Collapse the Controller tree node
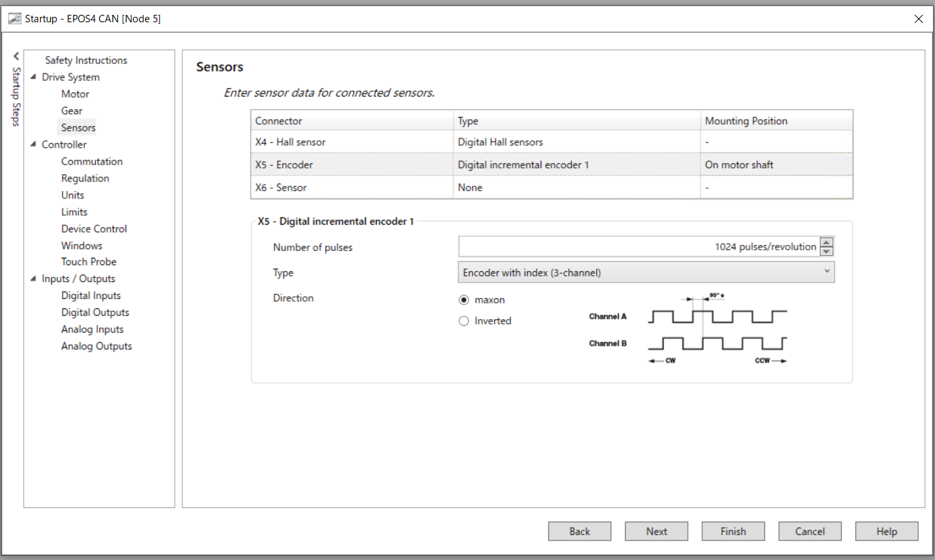Viewport: 935px width, 560px height. click(34, 144)
